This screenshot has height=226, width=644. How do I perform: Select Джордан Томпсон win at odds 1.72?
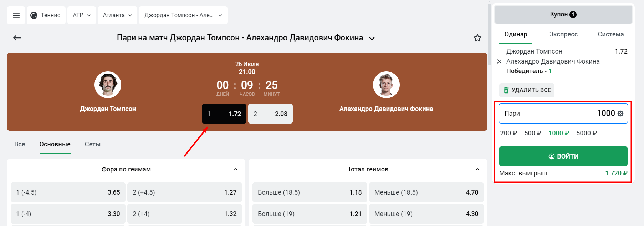coord(224,114)
